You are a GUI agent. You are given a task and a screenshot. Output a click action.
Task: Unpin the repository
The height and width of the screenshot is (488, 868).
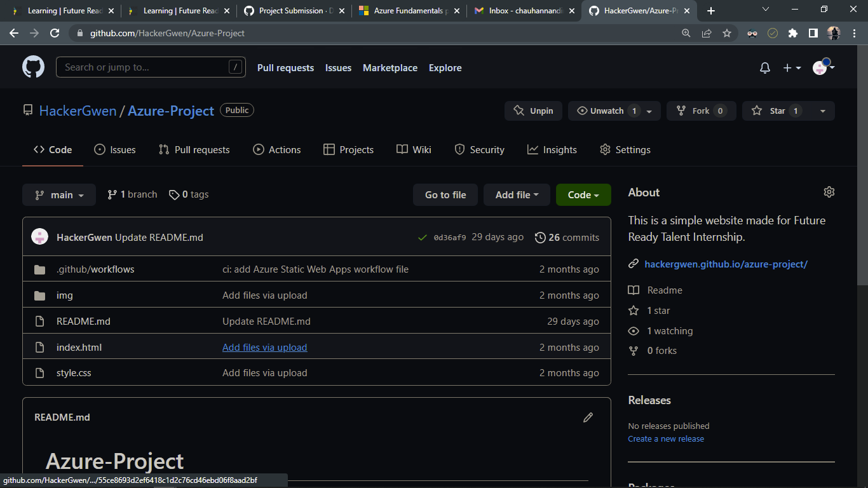(x=534, y=111)
